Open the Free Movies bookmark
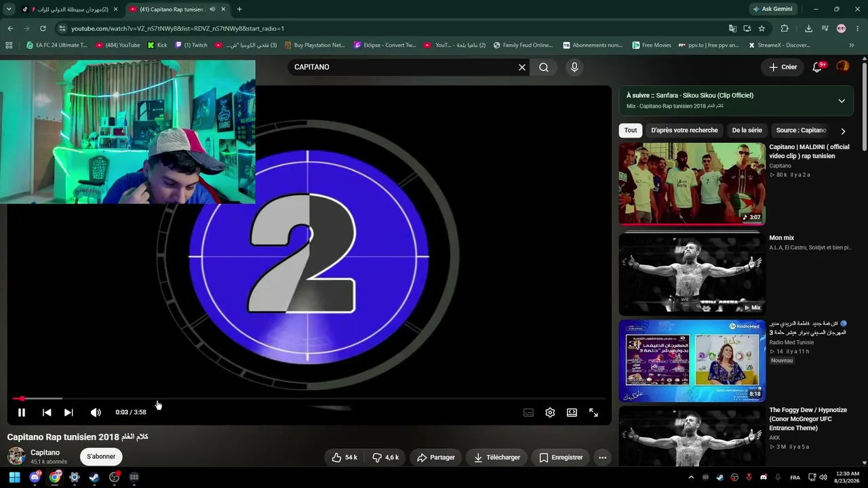Image resolution: width=868 pixels, height=488 pixels. (652, 45)
